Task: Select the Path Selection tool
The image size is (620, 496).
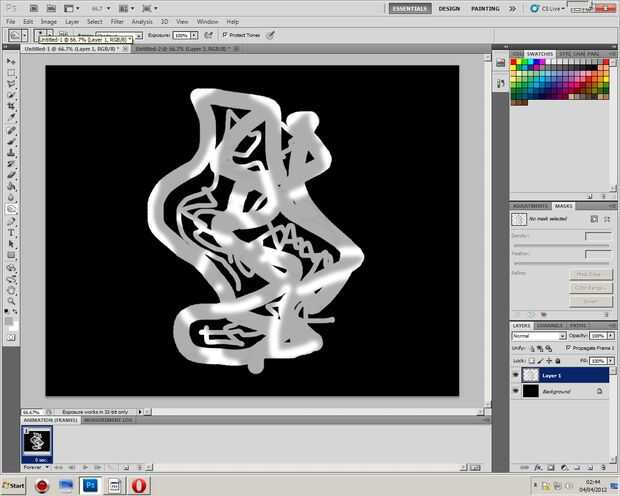Action: pyautogui.click(x=11, y=244)
